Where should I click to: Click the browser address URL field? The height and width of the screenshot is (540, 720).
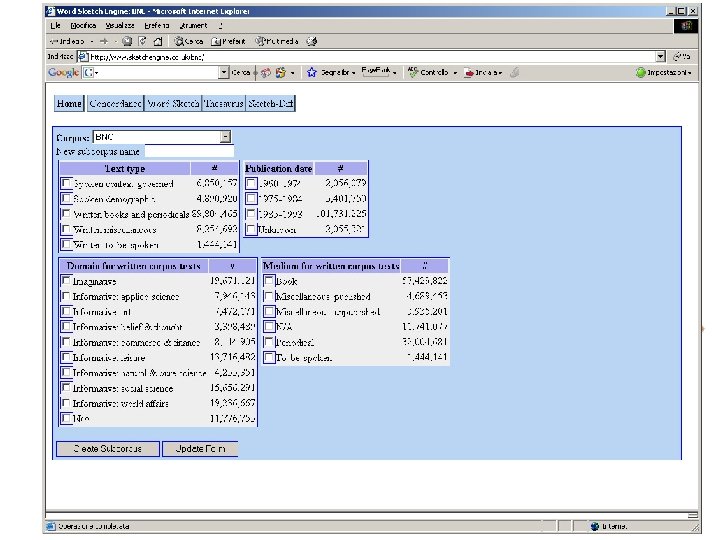(372, 57)
